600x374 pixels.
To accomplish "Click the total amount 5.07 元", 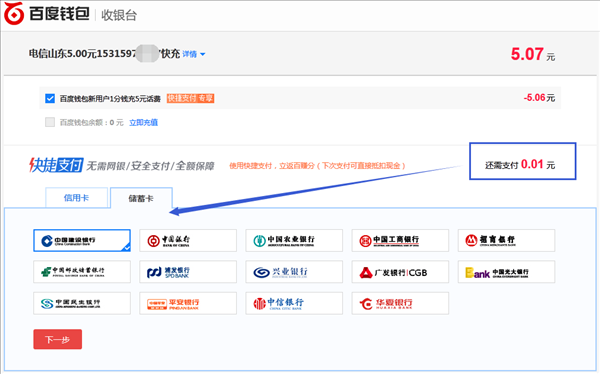I will point(533,54).
